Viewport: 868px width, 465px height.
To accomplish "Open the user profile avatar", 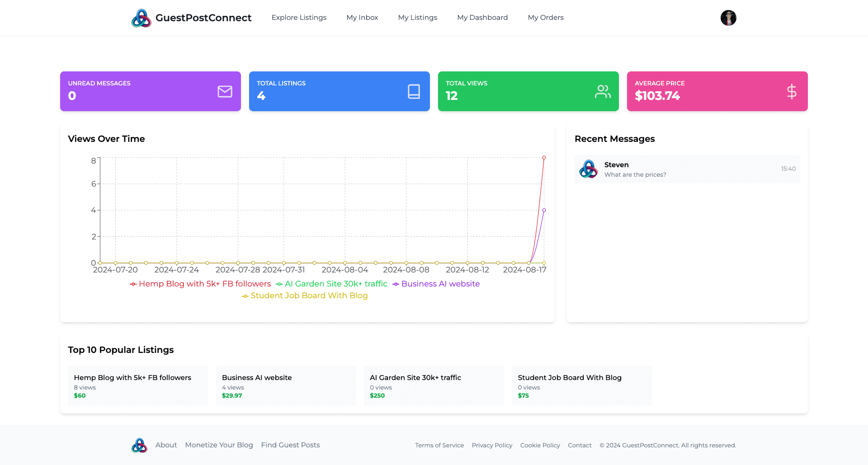I will pos(728,18).
